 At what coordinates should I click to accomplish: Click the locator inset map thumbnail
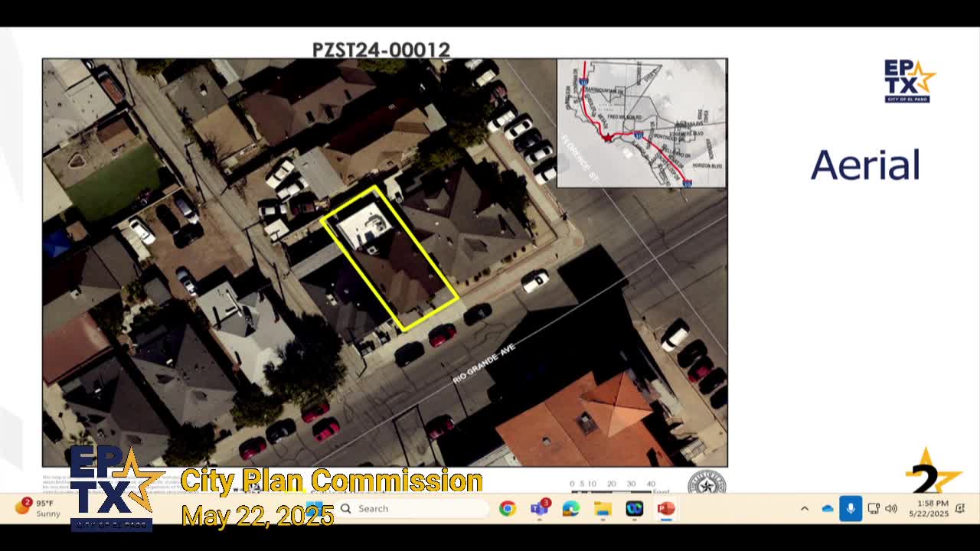tap(642, 123)
